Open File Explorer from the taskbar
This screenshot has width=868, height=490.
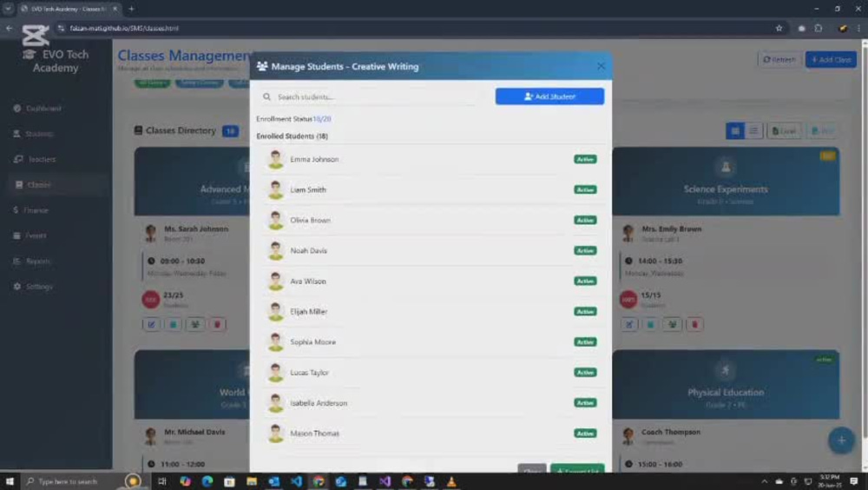point(252,481)
